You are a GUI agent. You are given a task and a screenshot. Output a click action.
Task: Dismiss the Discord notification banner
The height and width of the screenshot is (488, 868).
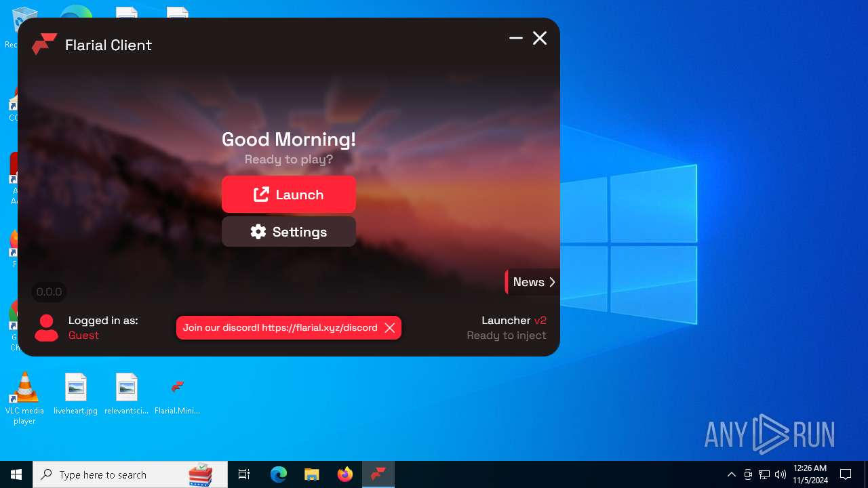pyautogui.click(x=390, y=328)
